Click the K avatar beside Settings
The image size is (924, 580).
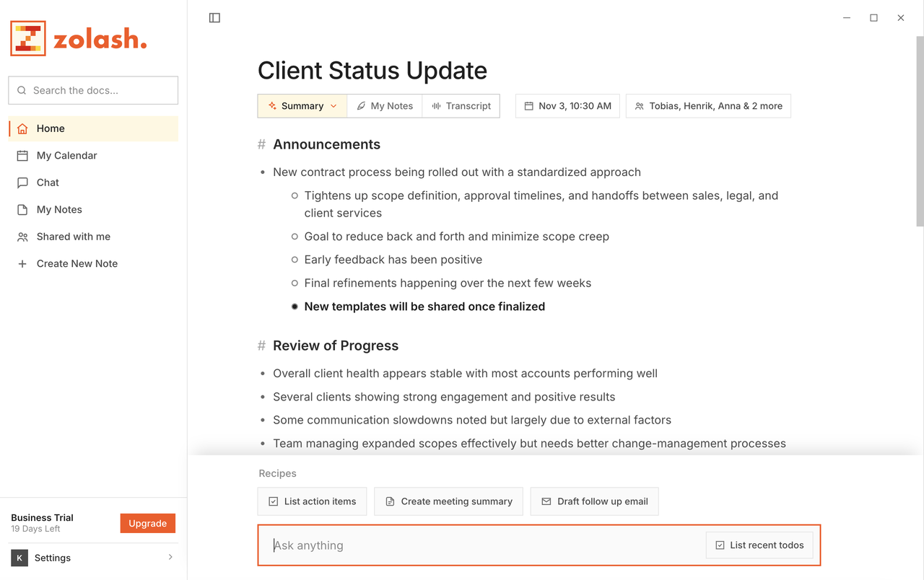click(x=19, y=558)
